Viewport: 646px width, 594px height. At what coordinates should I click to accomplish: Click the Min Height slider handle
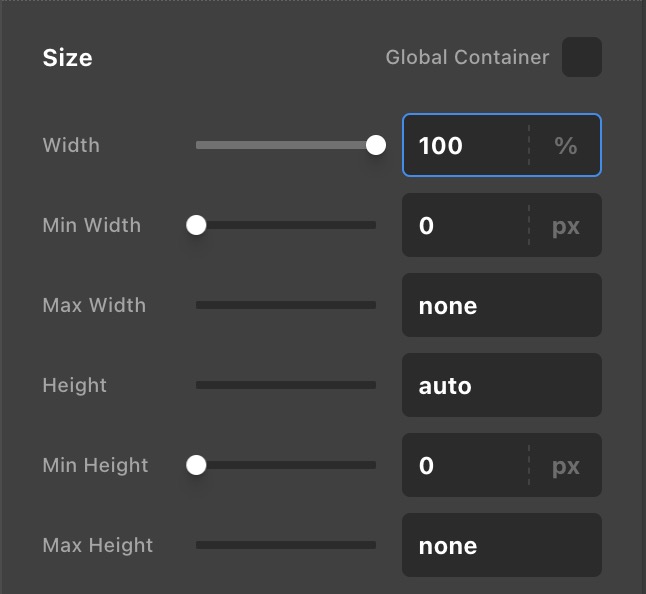196,465
